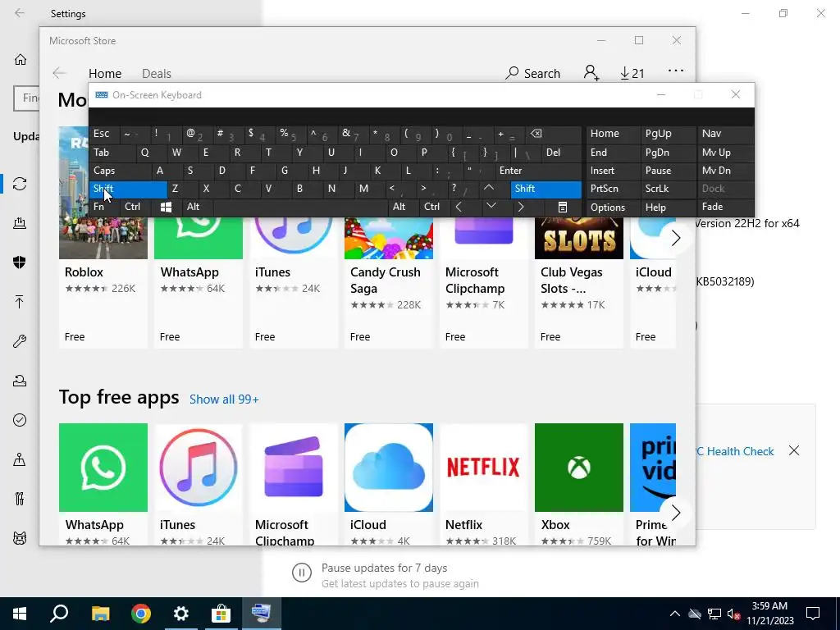Click the taskbar clock showing 3:59 AM
The image size is (840, 630).
pos(769,614)
